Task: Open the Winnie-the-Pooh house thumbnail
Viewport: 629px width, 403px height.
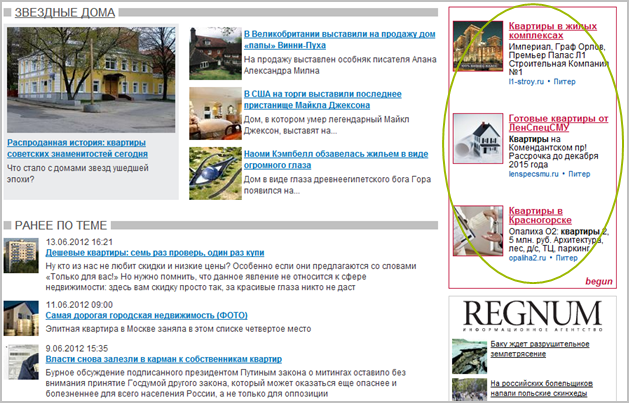Action: click(212, 48)
